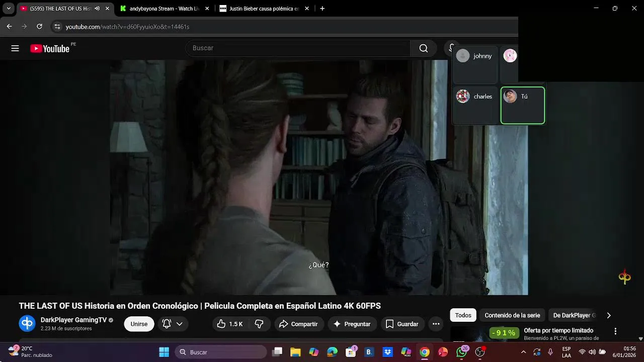Screen dimensions: 644x362
Task: Select the Todos filter chip
Action: [x=463, y=315]
